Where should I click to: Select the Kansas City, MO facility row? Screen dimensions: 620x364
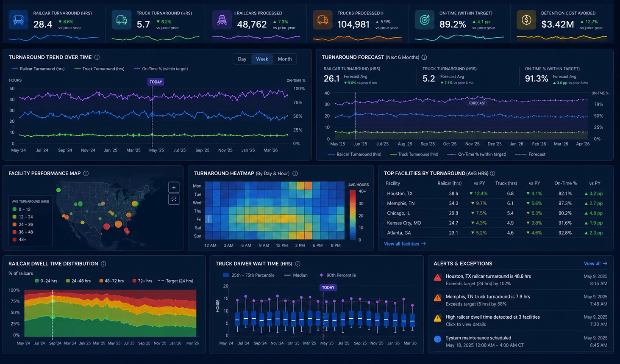click(495, 223)
